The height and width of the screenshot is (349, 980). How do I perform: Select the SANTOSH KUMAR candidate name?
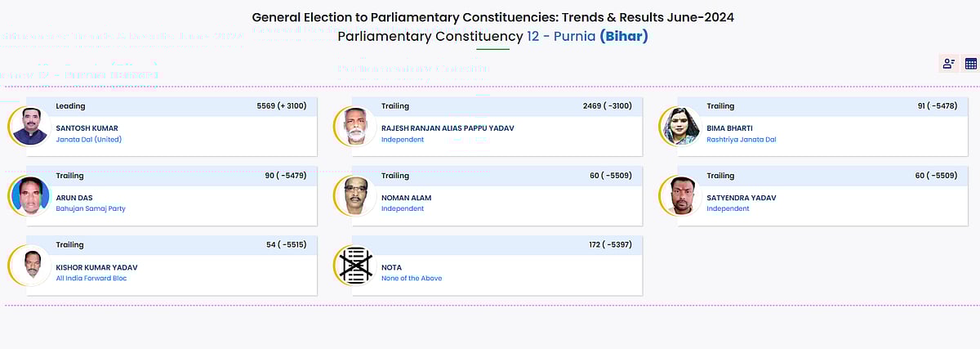[x=87, y=128]
